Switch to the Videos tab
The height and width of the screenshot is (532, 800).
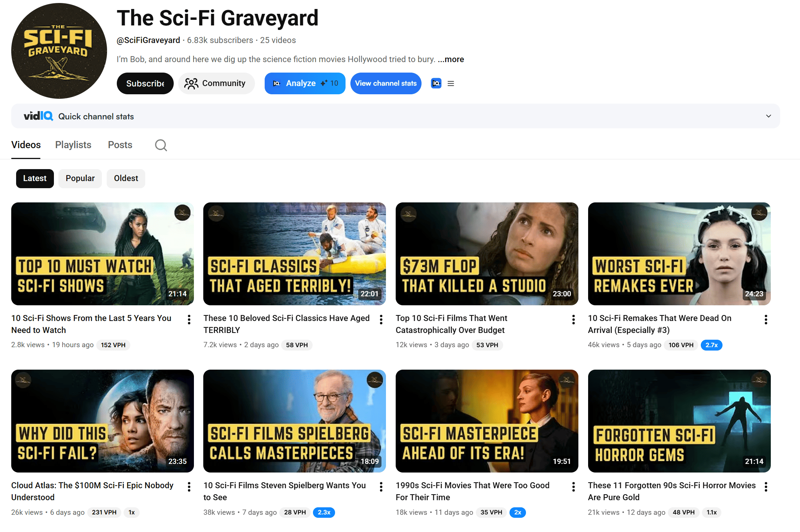tap(26, 145)
